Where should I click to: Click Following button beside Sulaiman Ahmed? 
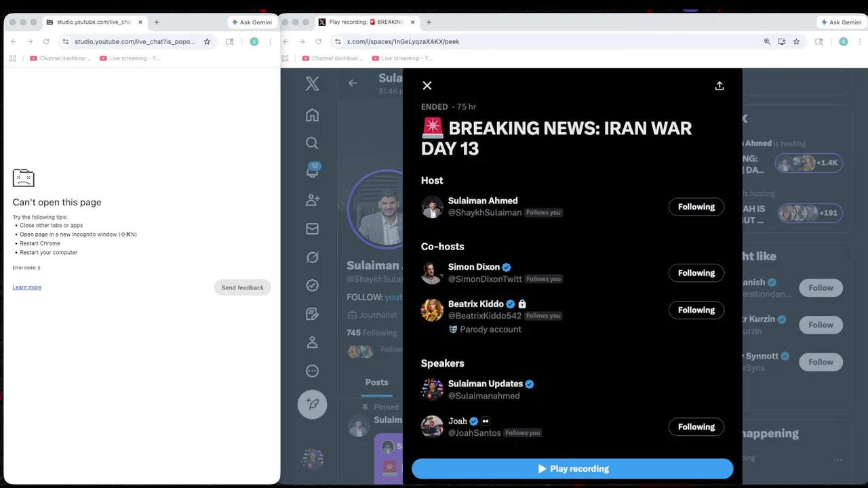coord(696,207)
